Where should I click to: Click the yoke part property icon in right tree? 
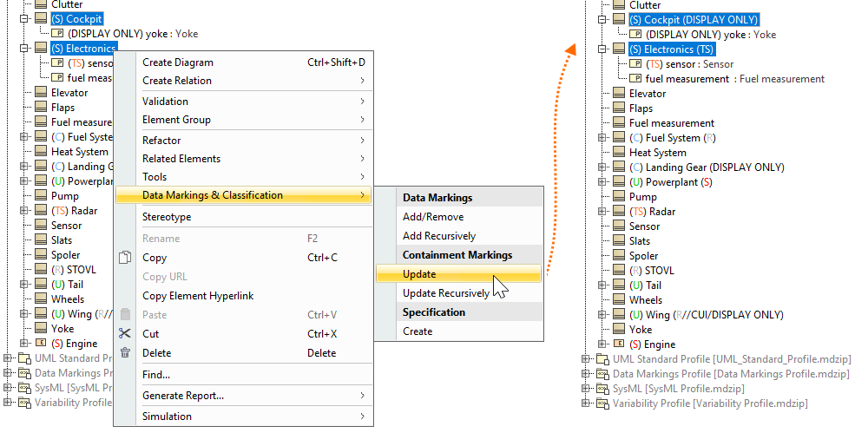pyautogui.click(x=635, y=35)
